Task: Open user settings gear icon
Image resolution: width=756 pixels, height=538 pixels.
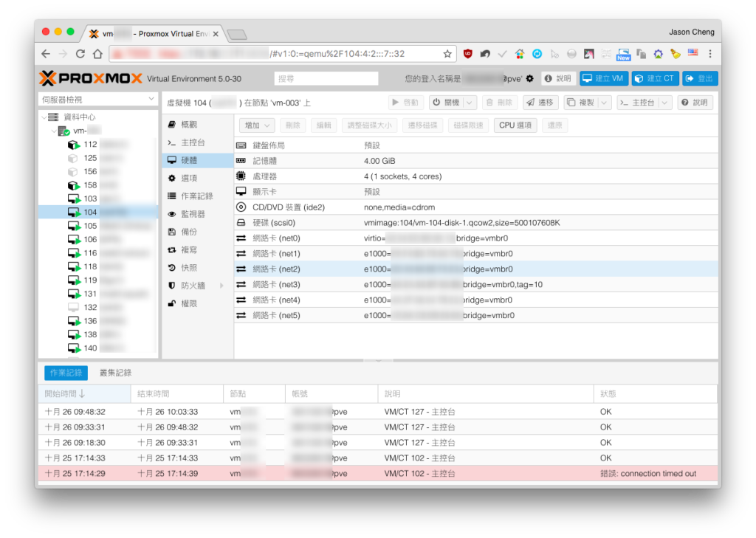Action: click(x=530, y=78)
